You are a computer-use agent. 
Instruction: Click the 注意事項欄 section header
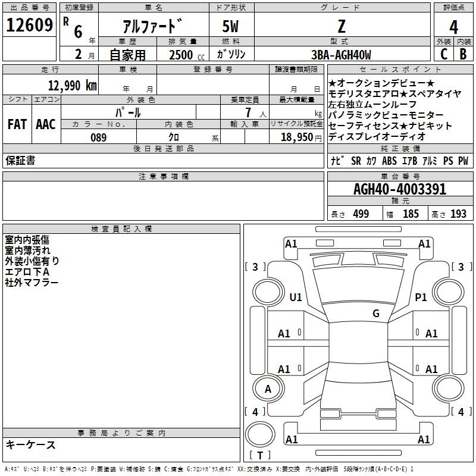click(x=163, y=176)
